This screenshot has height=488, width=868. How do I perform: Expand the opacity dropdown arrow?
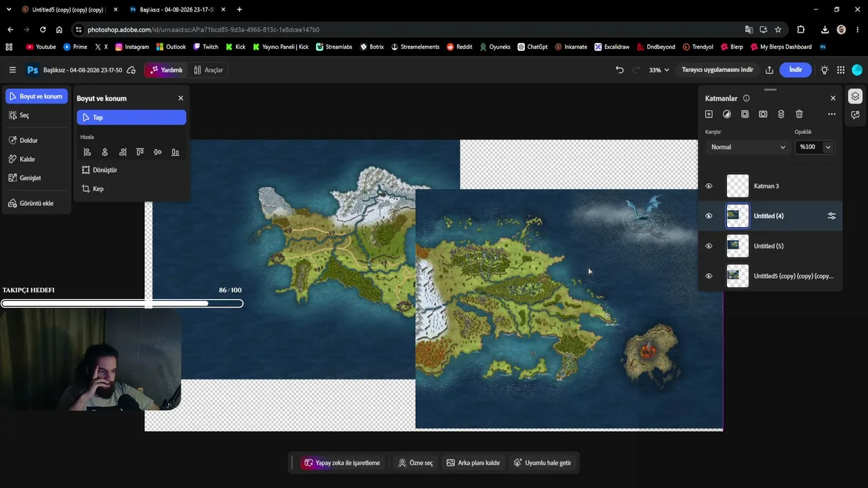828,147
